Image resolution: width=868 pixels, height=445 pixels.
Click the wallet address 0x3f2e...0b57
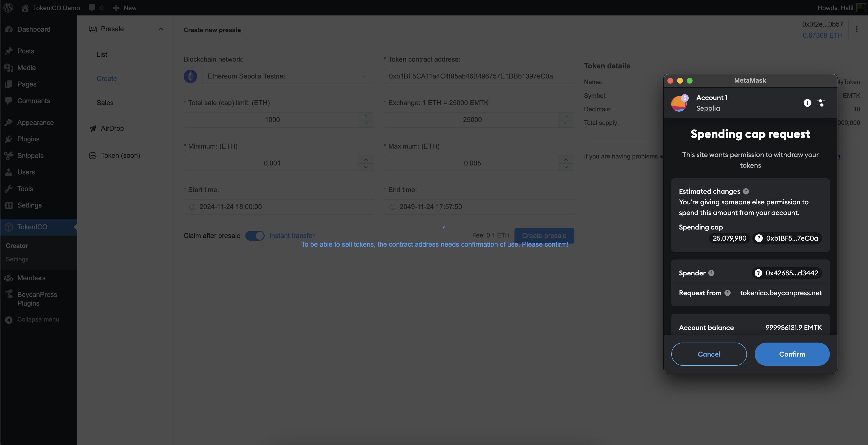click(x=822, y=24)
